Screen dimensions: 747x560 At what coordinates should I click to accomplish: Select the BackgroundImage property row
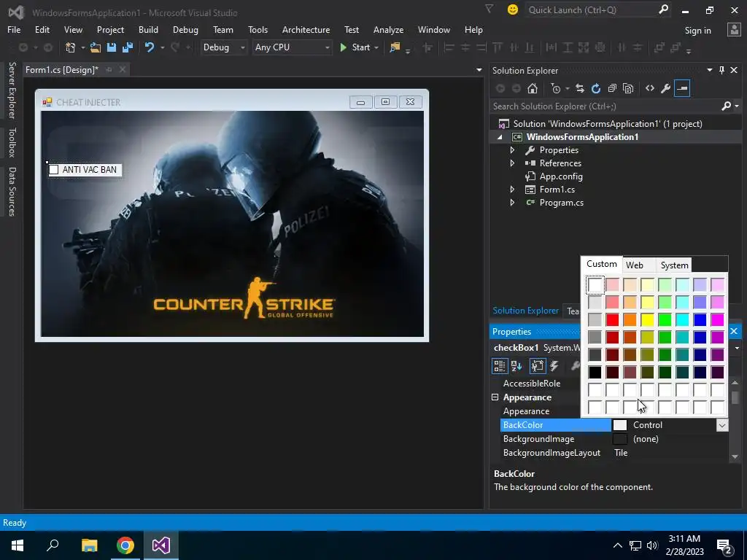coord(614,438)
